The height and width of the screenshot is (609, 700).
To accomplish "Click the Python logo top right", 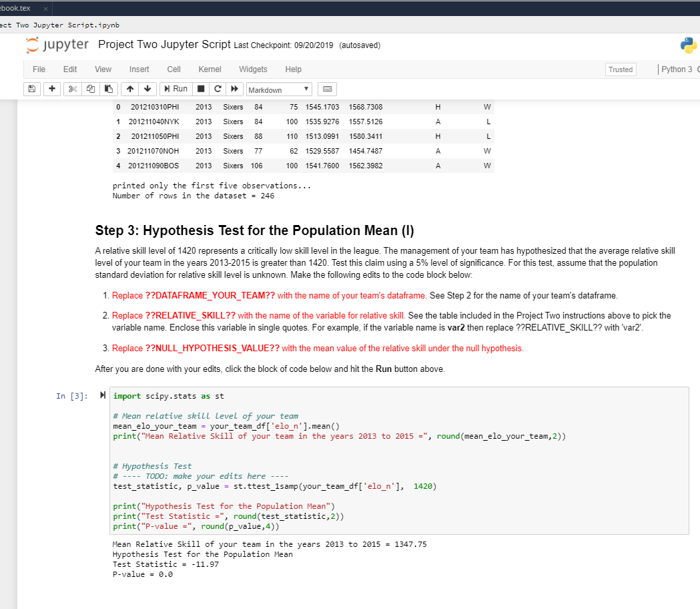I will click(689, 45).
